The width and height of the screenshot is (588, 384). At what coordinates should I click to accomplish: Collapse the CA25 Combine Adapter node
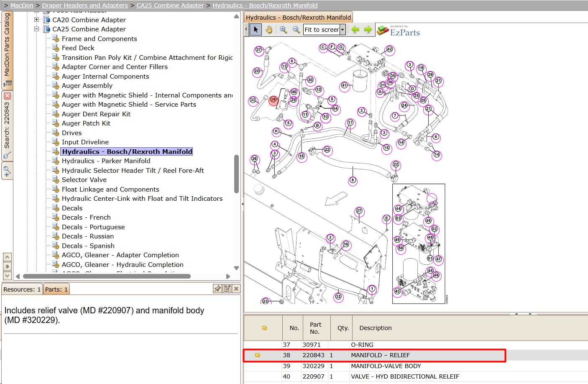tap(36, 29)
